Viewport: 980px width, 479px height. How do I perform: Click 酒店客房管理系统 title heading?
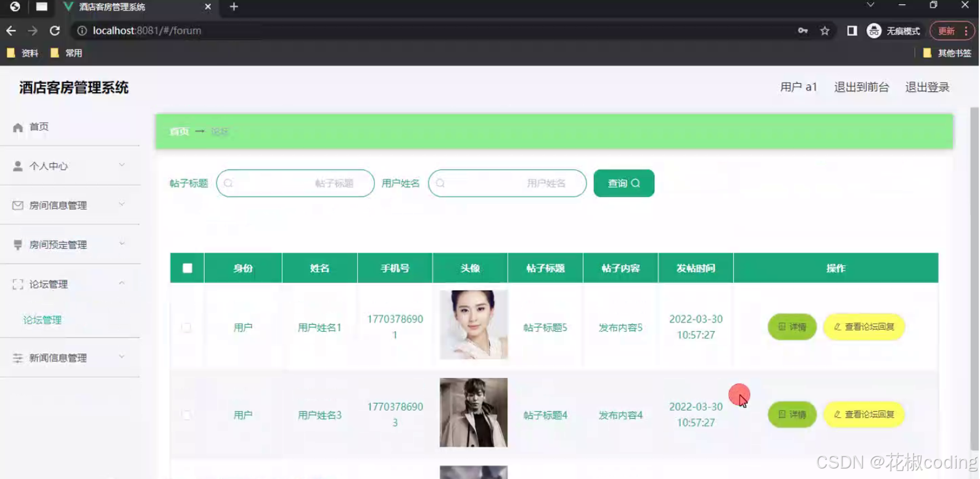tap(74, 88)
